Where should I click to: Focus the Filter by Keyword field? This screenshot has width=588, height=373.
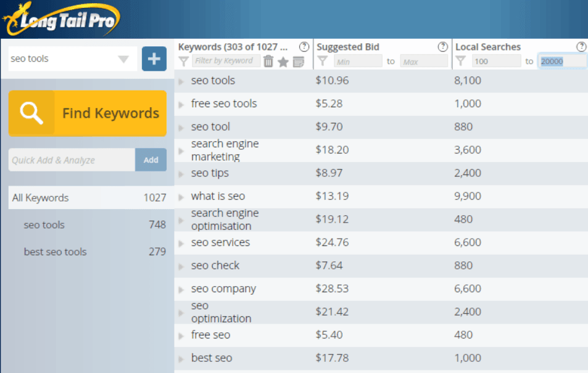tap(226, 61)
